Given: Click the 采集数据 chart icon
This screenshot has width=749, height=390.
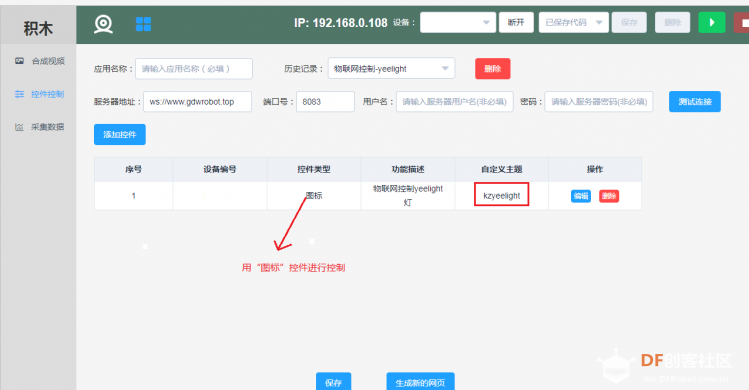Looking at the screenshot, I should (19, 127).
